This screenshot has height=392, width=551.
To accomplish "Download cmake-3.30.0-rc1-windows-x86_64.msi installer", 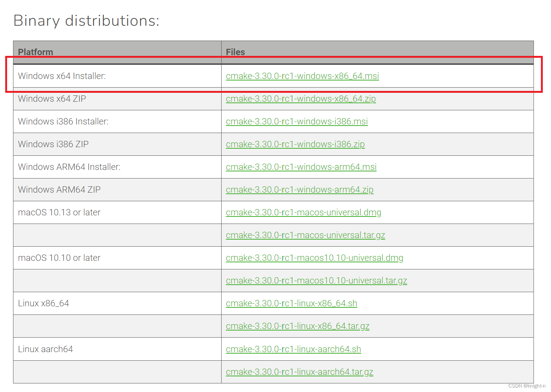I will click(302, 76).
